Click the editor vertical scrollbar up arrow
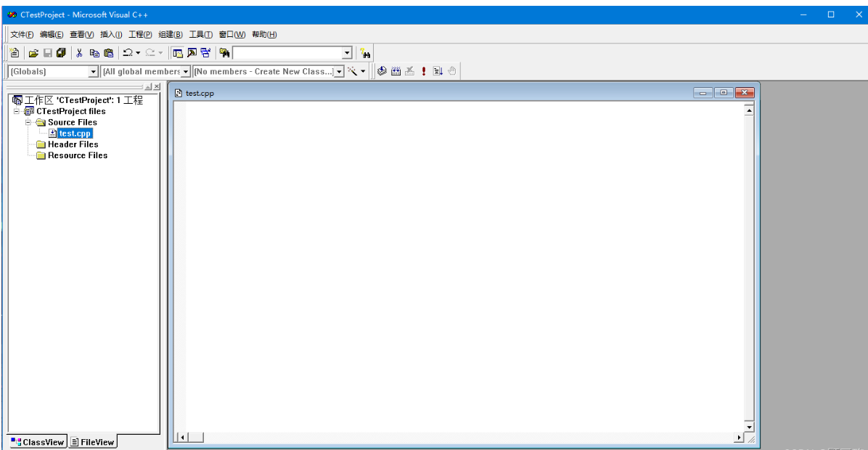 point(749,111)
